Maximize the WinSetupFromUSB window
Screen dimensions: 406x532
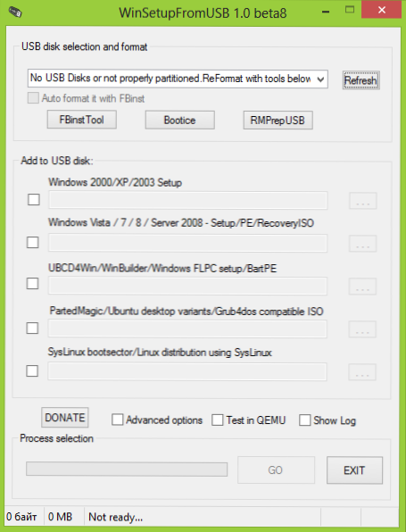(x=350, y=10)
